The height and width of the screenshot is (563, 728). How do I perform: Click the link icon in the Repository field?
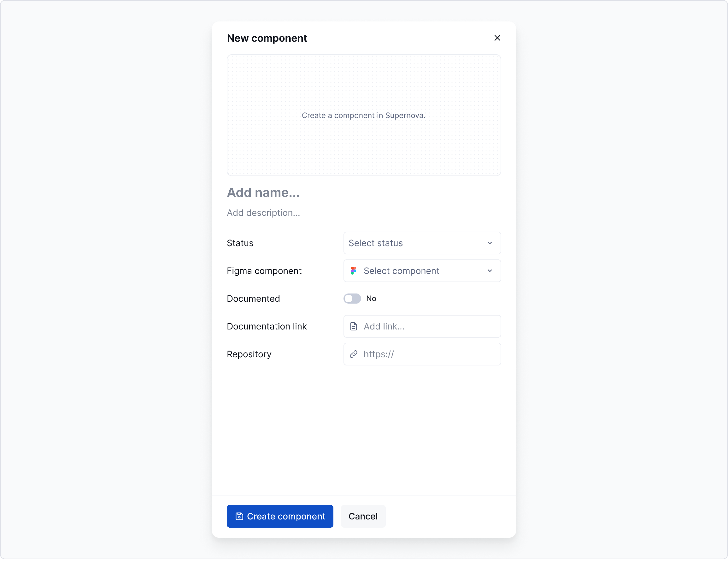click(353, 354)
